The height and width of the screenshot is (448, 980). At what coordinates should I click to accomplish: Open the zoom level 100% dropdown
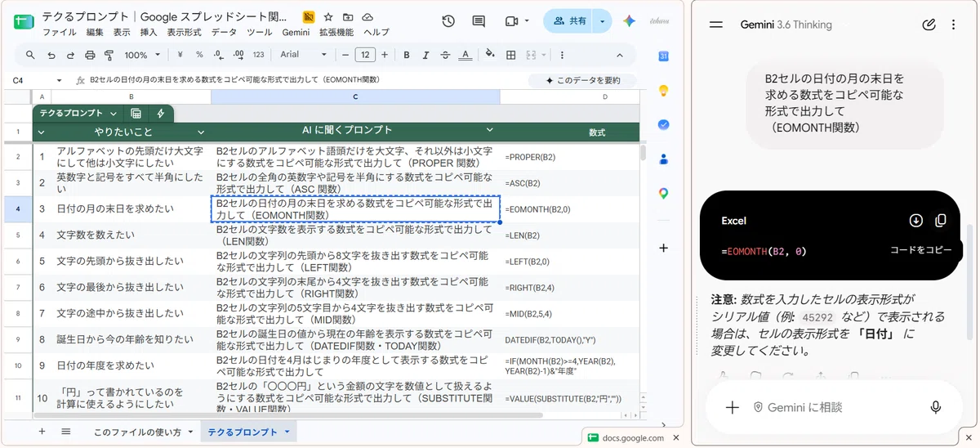point(142,55)
